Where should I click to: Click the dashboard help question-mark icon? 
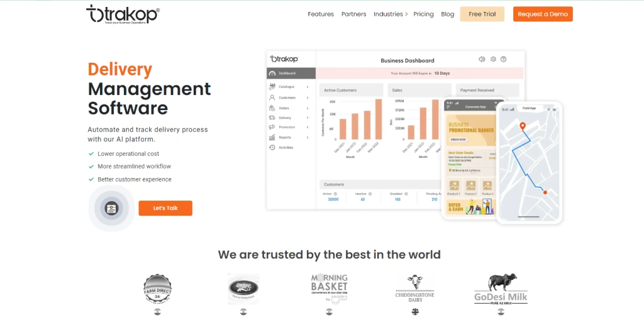tap(504, 59)
